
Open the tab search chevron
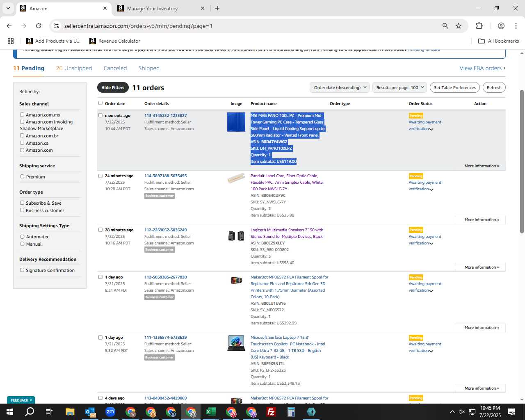point(8,8)
